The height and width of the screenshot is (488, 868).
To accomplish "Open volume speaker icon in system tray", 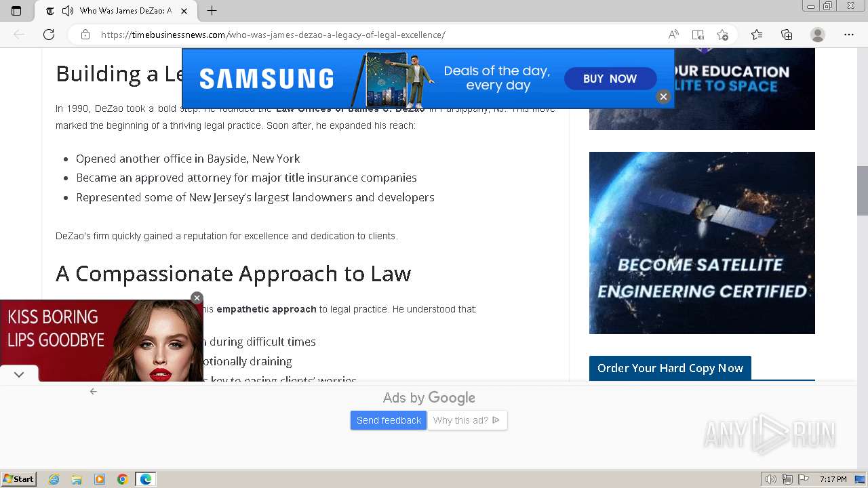I will click(770, 479).
